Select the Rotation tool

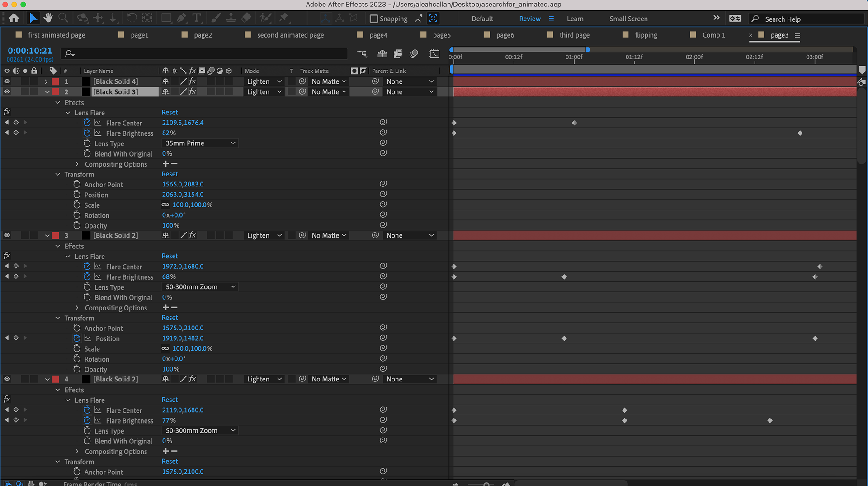(132, 18)
